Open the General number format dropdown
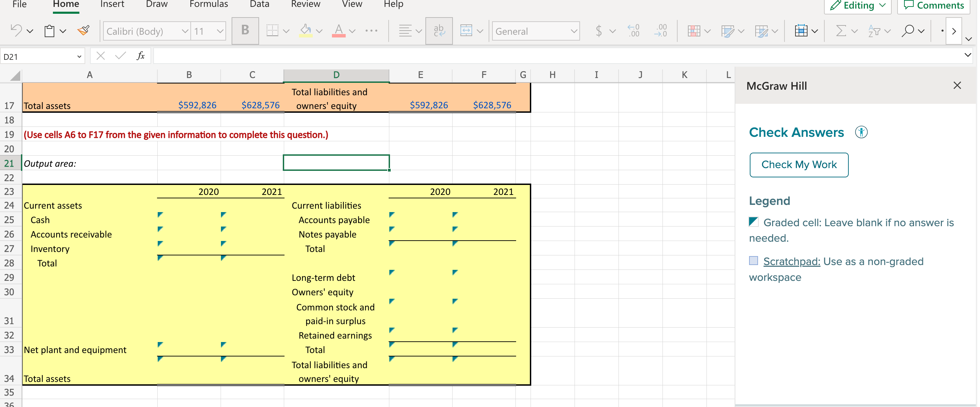The image size is (980, 407). pos(574,31)
